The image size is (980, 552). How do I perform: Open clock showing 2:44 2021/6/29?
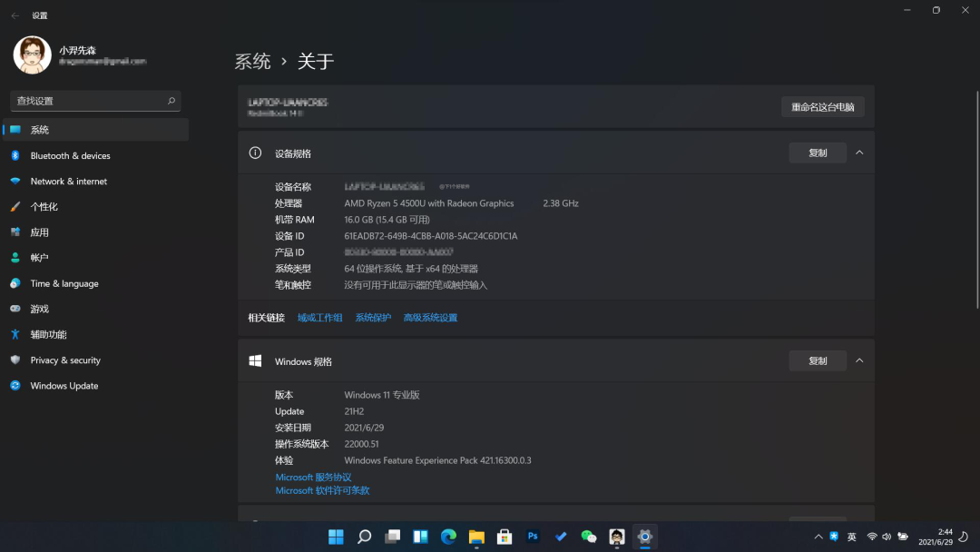935,537
